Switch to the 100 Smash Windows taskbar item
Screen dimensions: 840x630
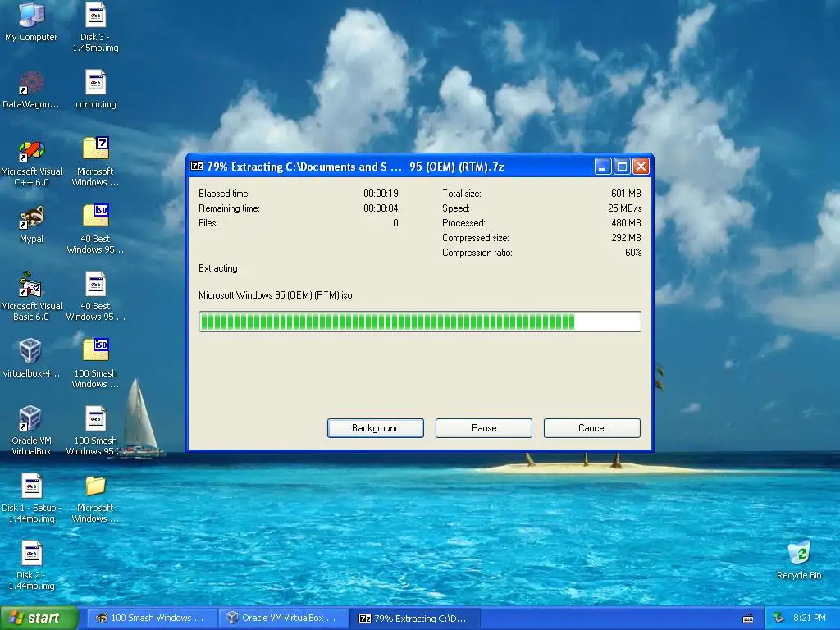coord(152,619)
